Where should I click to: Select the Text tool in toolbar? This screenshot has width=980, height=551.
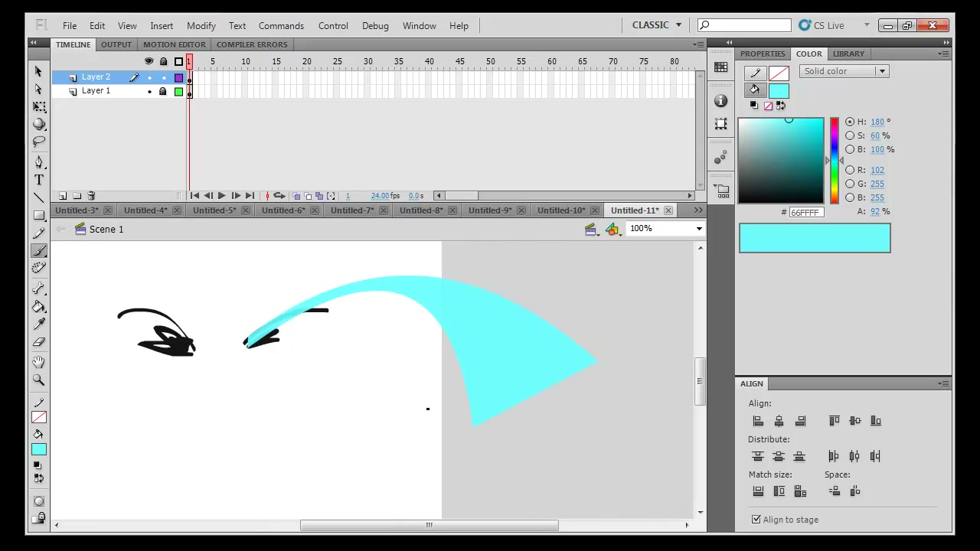coord(39,180)
